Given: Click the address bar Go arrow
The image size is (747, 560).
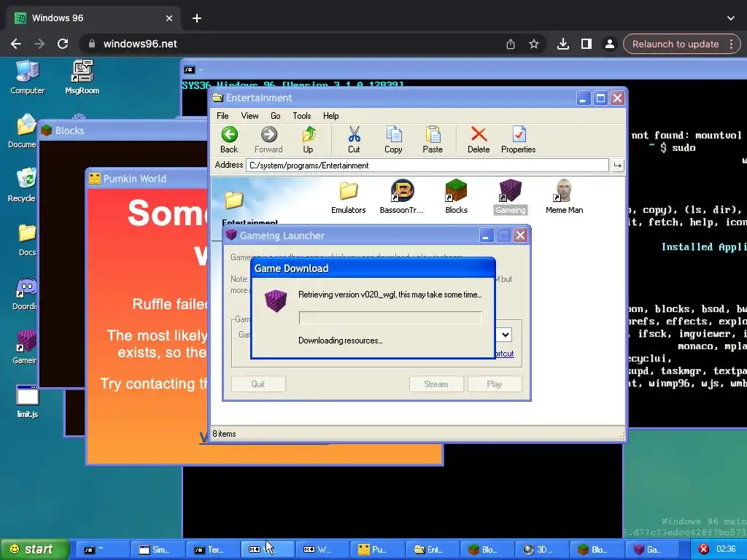Looking at the screenshot, I should (617, 166).
